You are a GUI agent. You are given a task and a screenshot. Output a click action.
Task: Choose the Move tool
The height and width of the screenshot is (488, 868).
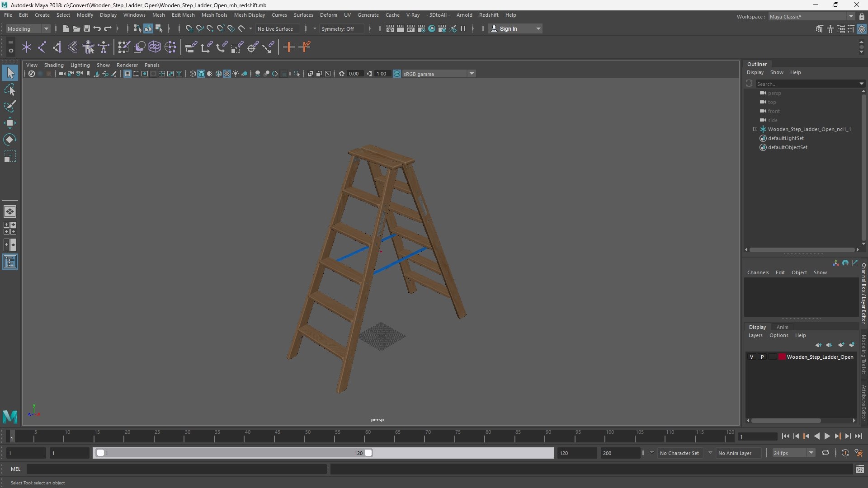click(10, 123)
